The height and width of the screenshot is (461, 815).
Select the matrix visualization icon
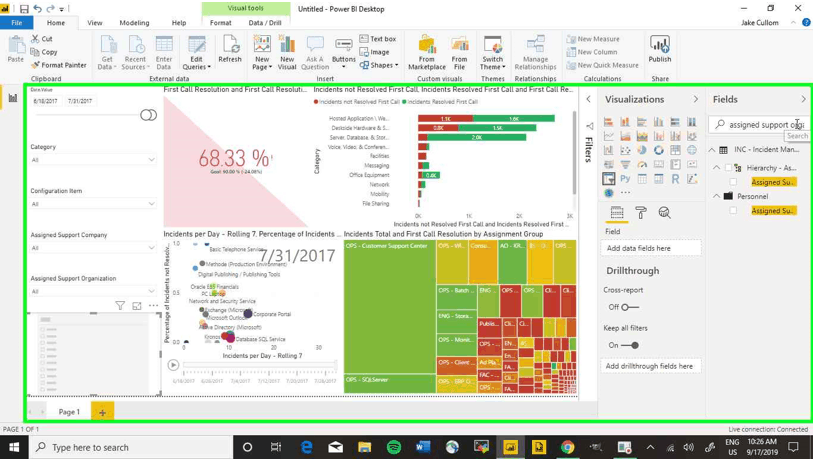click(x=659, y=179)
